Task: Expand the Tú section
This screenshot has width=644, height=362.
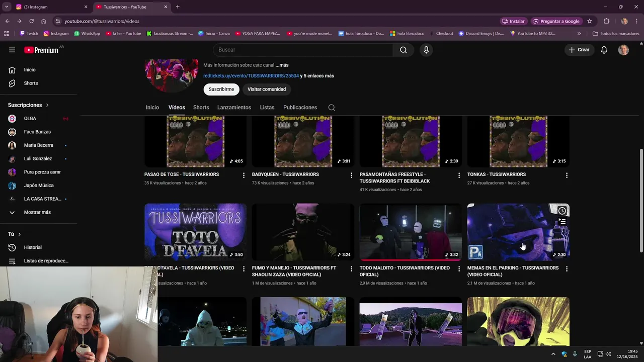Action: [14, 234]
